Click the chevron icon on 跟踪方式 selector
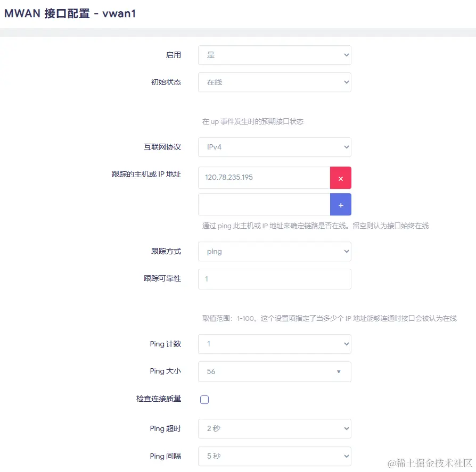This screenshot has height=472, width=476. tap(346, 251)
